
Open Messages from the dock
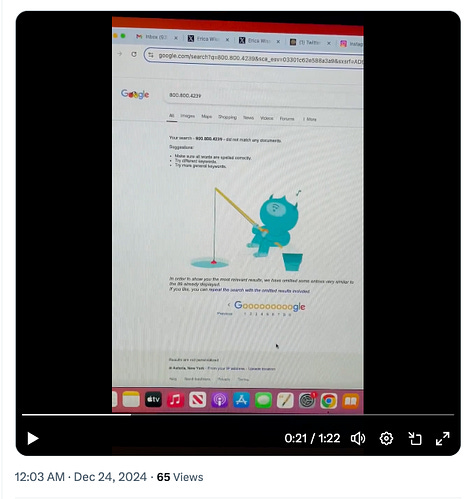(263, 400)
